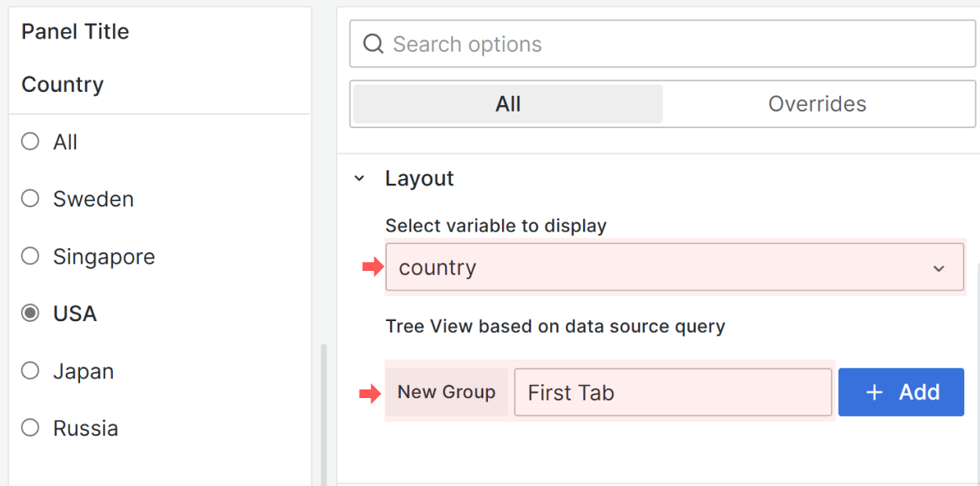Click the plus icon on the Add button
Image resolution: width=980 pixels, height=486 pixels.
tap(873, 393)
